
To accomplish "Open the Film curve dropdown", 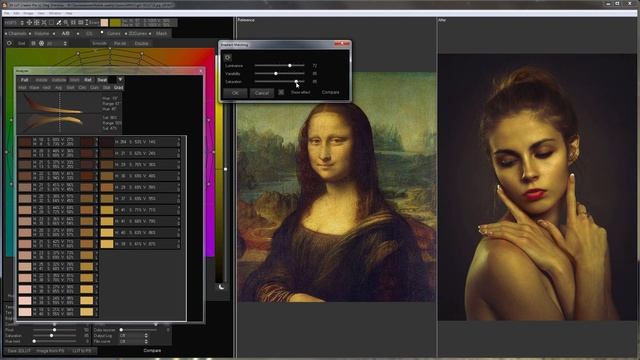I will 133,341.
